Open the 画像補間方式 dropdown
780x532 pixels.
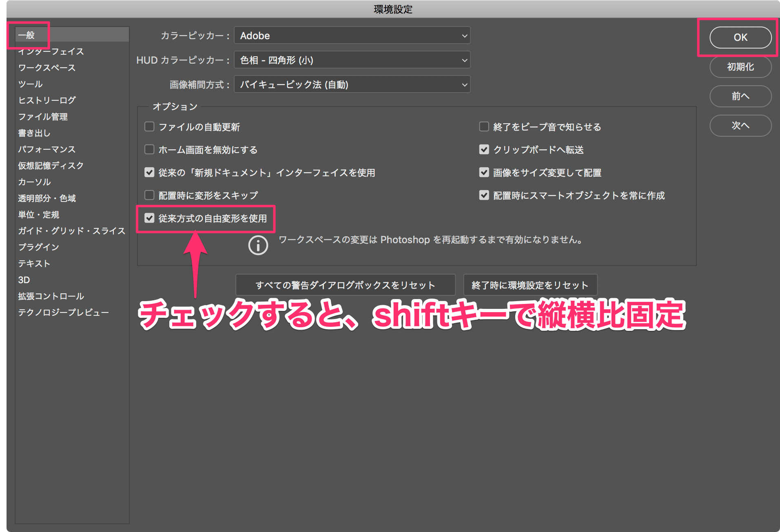tap(352, 84)
